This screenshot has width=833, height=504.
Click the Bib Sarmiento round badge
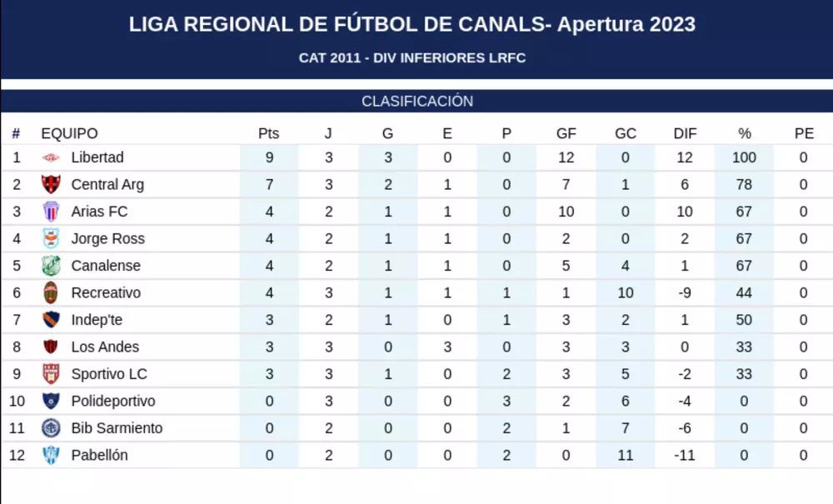tap(52, 428)
